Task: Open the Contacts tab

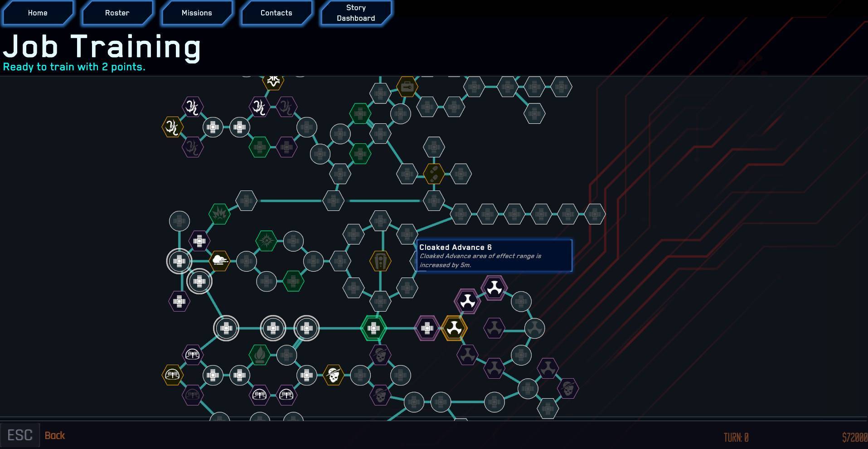Action: point(276,13)
